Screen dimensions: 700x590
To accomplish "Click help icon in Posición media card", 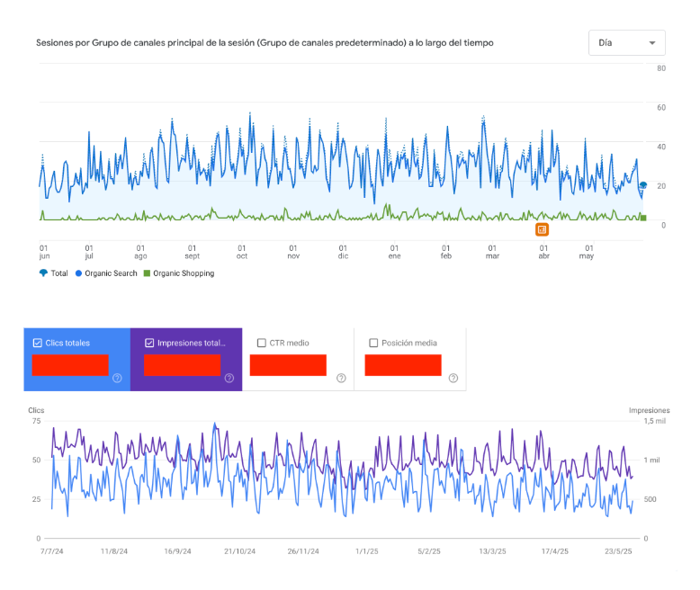I will click(453, 379).
